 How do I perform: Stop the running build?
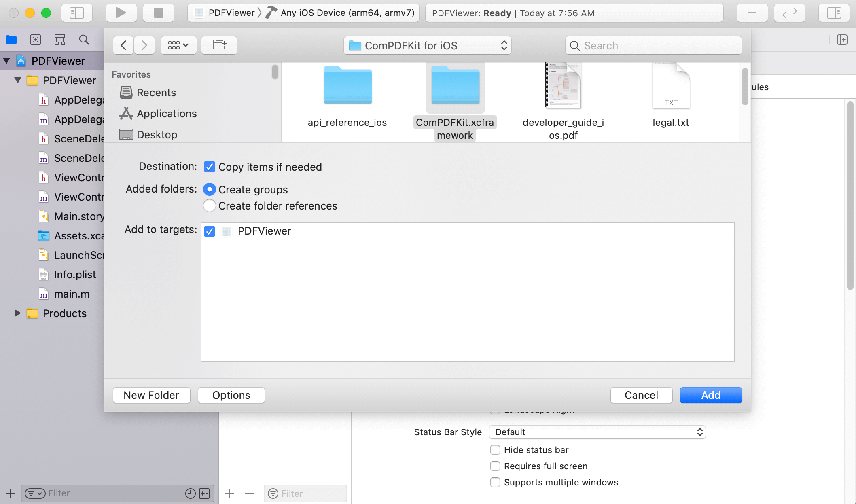(x=159, y=13)
